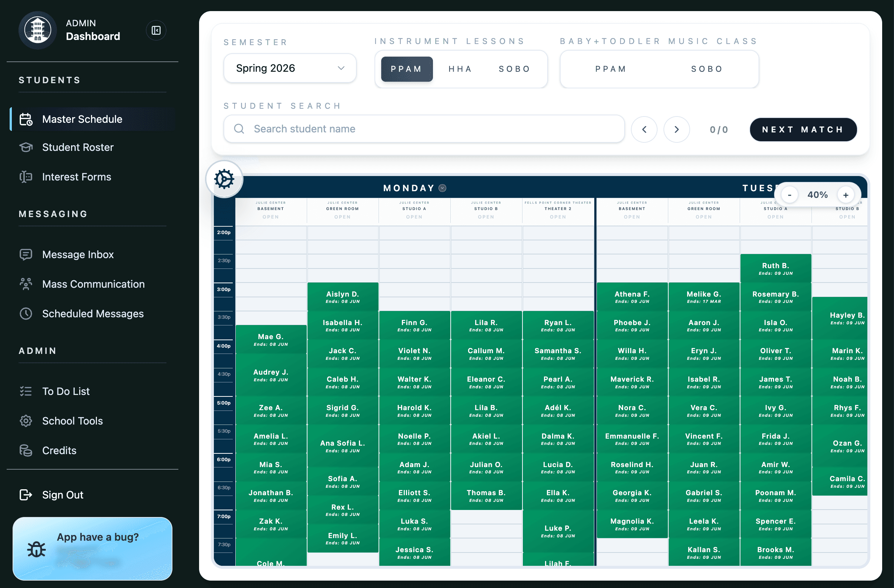View Scheduled Messages
This screenshot has width=894, height=588.
click(93, 314)
